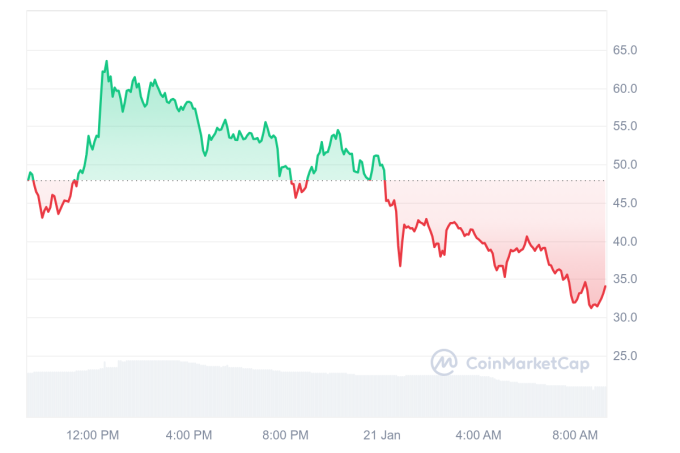Select the 4:00 PM time axis label

189,435
